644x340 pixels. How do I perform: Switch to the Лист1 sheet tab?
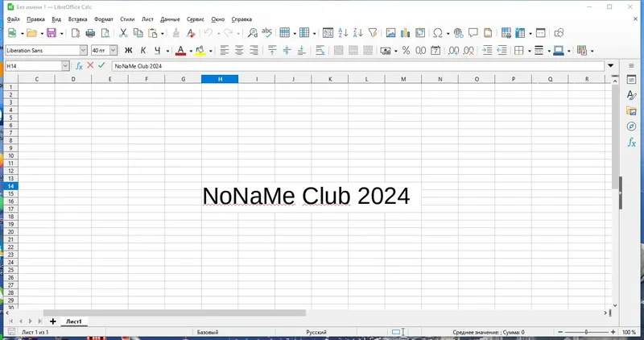pyautogui.click(x=74, y=321)
